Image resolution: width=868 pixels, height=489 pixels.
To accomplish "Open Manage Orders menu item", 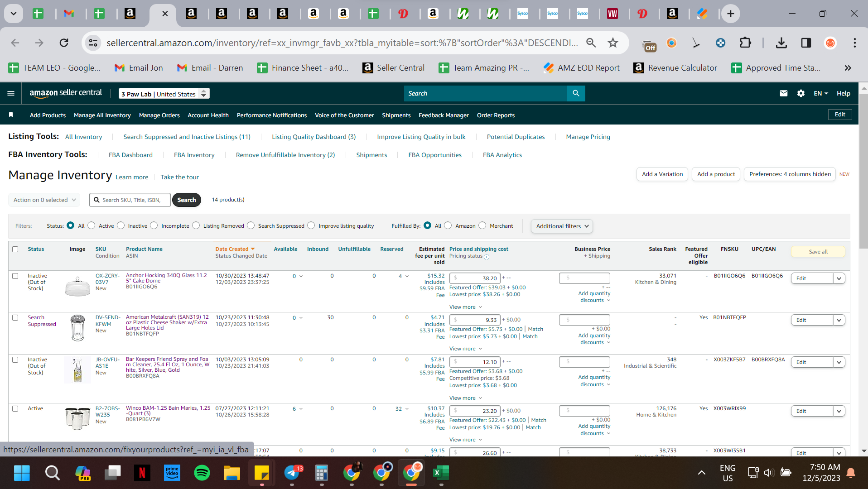I will (x=159, y=115).
